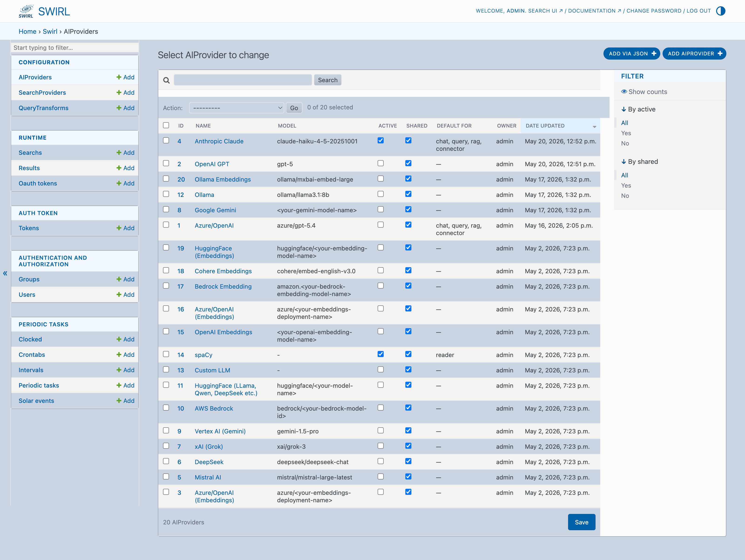Viewport: 745px width, 560px height.
Task: Toggle the select-all checkbox in header
Action: pyautogui.click(x=166, y=125)
